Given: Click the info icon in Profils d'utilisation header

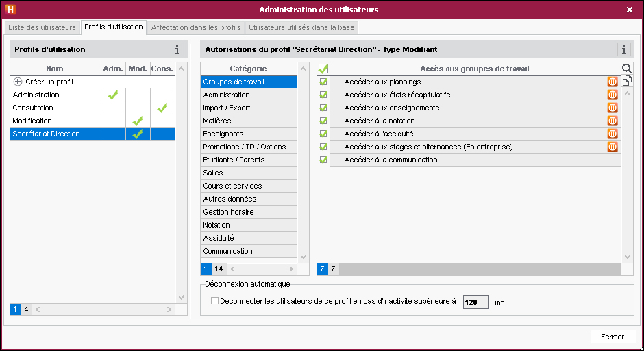Looking at the screenshot, I should click(x=177, y=49).
